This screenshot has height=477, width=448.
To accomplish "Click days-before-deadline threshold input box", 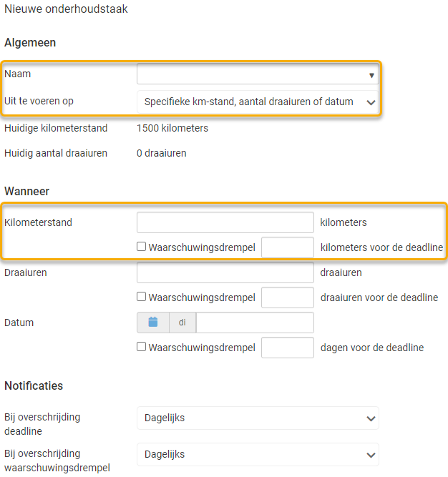I will tap(288, 348).
